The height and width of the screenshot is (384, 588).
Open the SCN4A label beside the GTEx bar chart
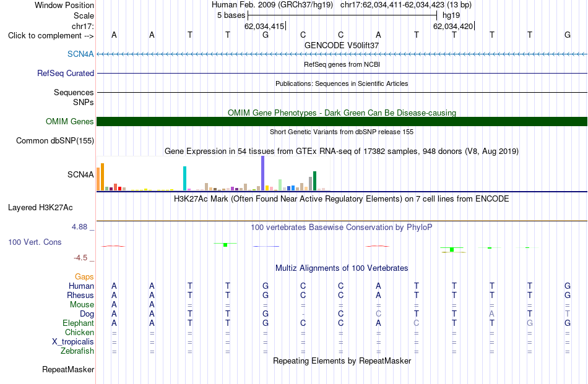pos(80,174)
